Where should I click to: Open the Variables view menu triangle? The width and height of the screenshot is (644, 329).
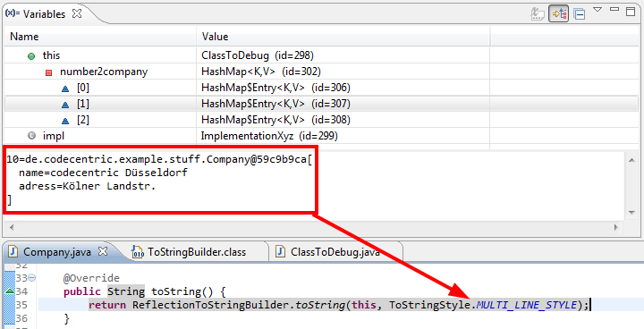pos(597,10)
